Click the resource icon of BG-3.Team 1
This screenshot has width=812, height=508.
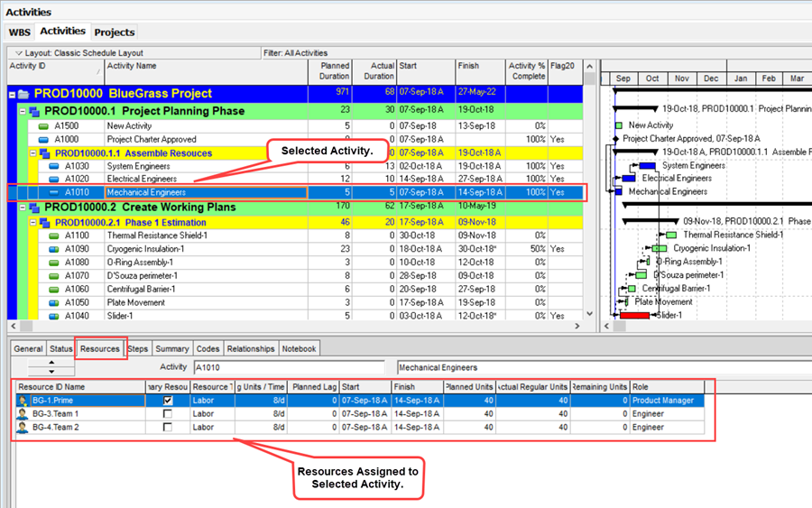coord(23,414)
